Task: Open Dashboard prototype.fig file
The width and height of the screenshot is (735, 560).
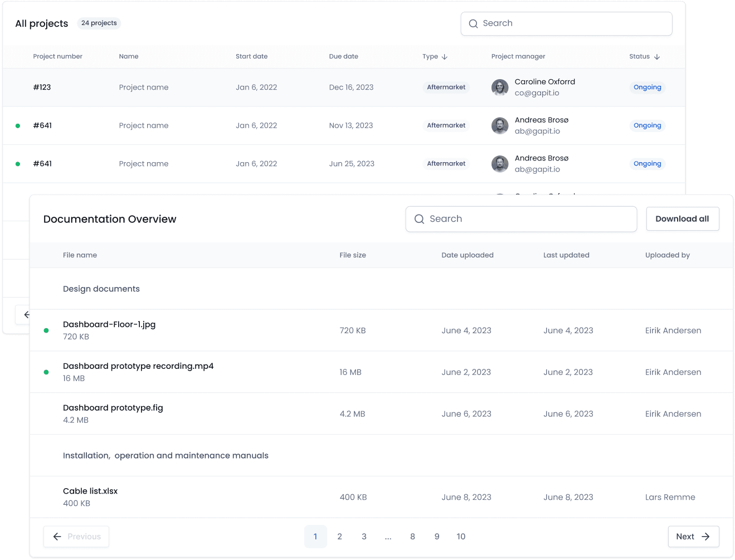Action: coord(113,408)
